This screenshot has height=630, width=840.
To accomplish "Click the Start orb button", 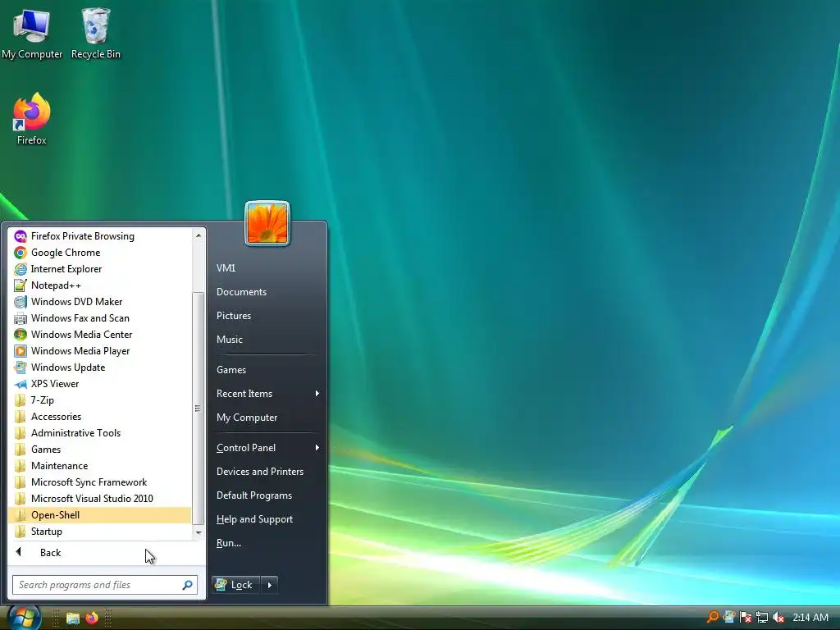I will click(x=24, y=618).
